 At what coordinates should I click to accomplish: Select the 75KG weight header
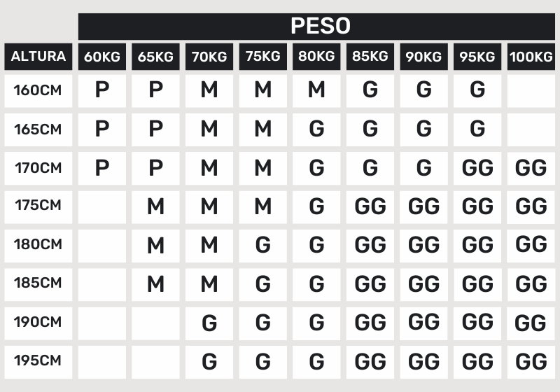pos(262,57)
